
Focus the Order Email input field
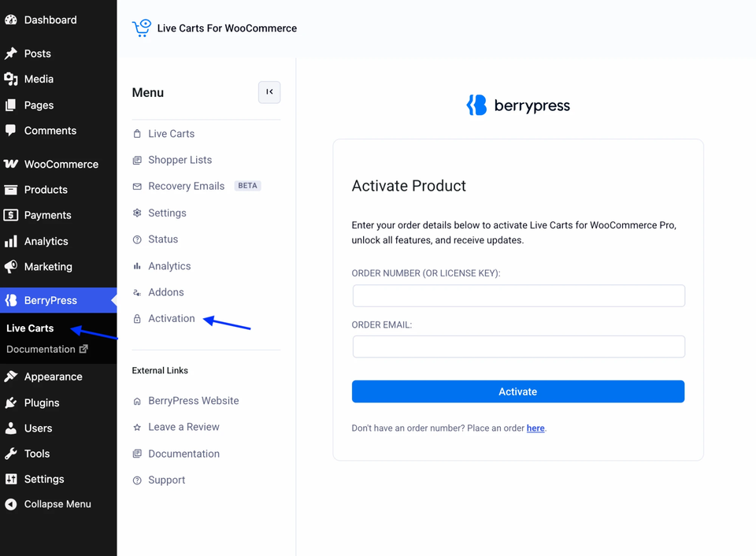tap(518, 347)
